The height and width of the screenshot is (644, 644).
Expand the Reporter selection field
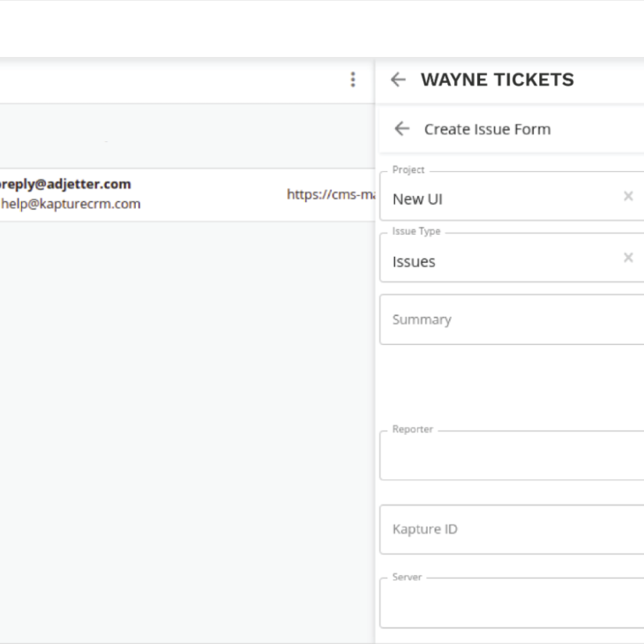click(x=512, y=455)
